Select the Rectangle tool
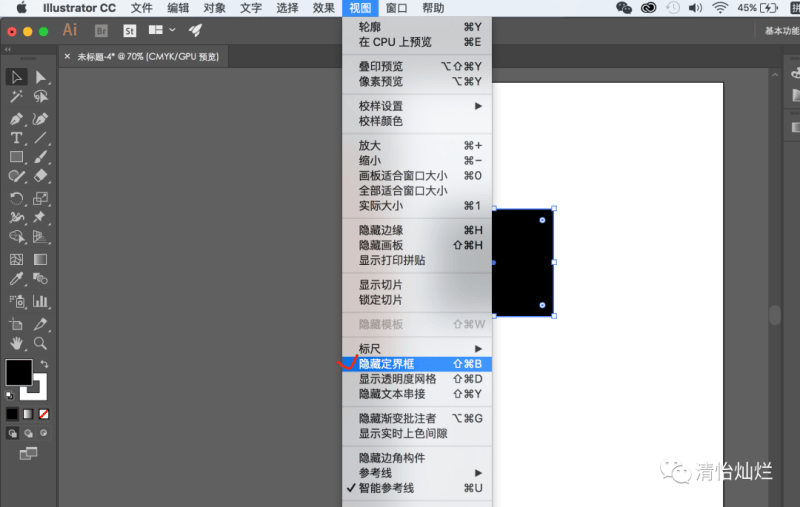This screenshot has height=507, width=800. [16, 157]
